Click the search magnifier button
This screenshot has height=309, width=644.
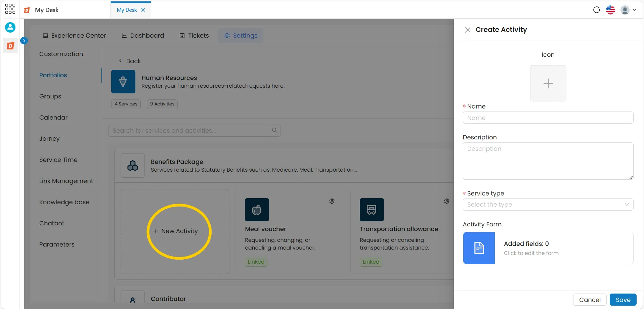(275, 131)
